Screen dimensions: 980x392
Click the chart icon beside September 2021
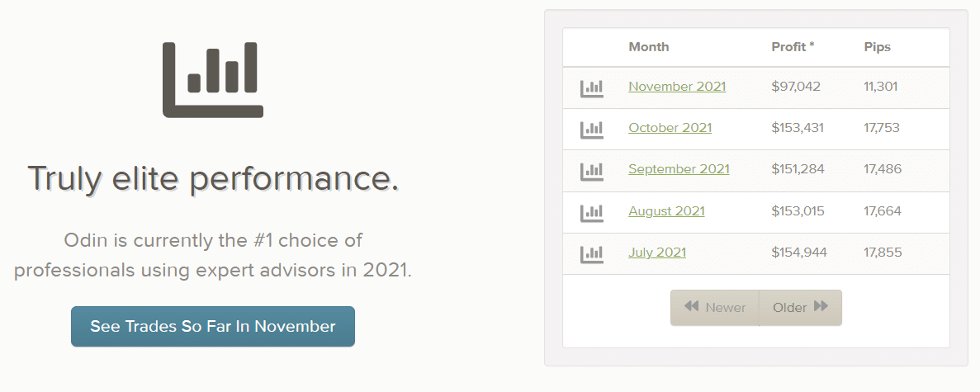click(x=592, y=171)
